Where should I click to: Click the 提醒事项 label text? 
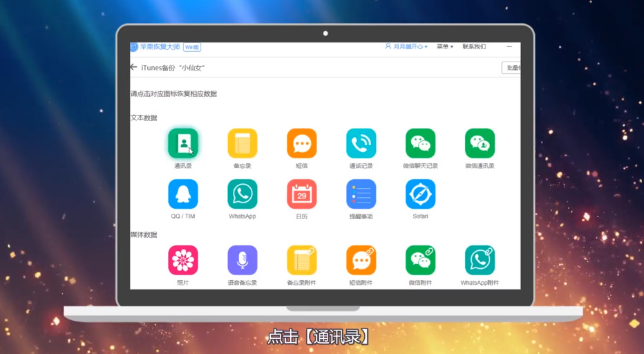click(x=361, y=216)
